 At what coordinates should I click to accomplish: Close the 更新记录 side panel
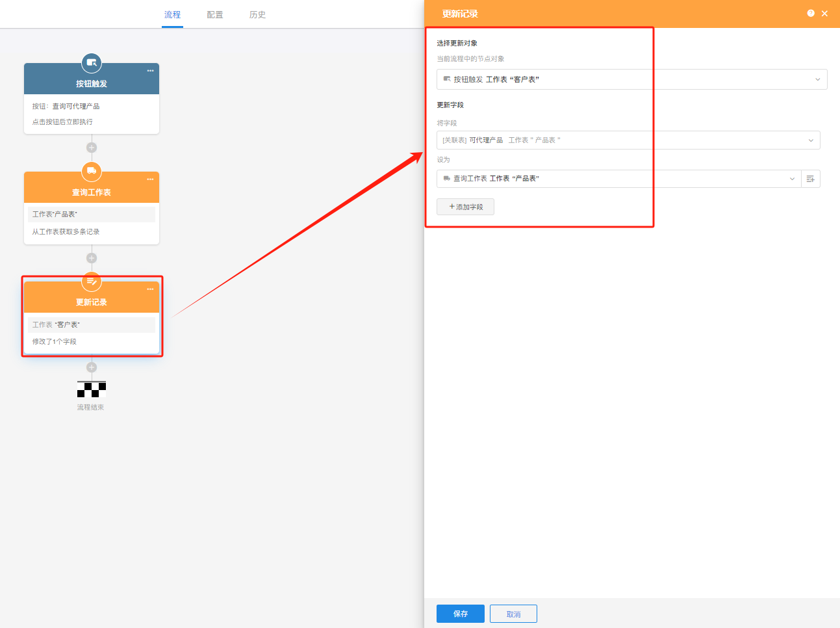(x=825, y=14)
